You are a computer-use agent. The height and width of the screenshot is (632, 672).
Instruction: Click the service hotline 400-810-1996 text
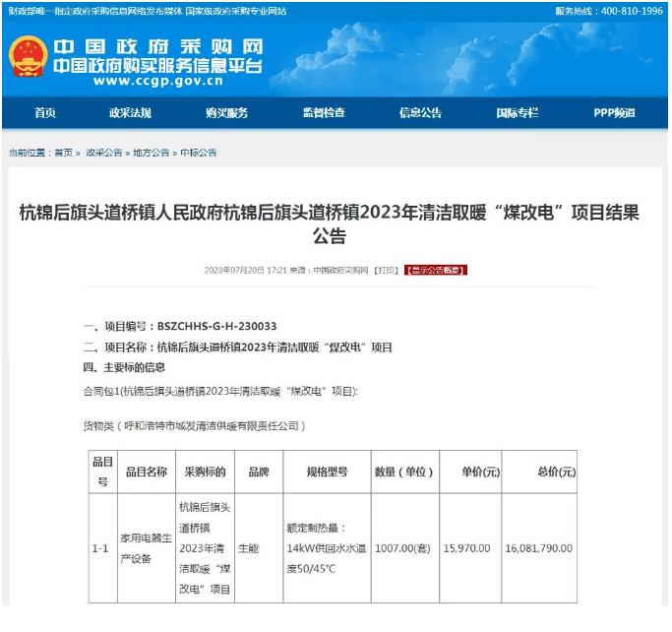point(609,11)
